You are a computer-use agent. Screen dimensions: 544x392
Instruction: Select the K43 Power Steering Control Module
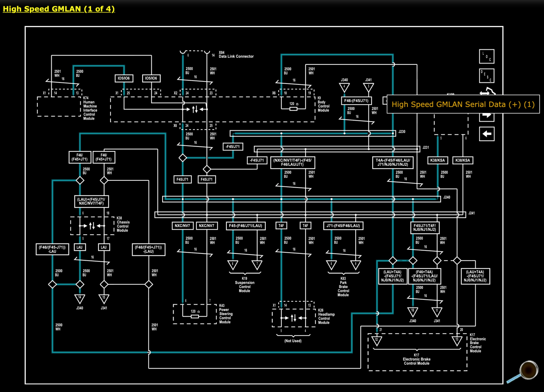pyautogui.click(x=225, y=314)
